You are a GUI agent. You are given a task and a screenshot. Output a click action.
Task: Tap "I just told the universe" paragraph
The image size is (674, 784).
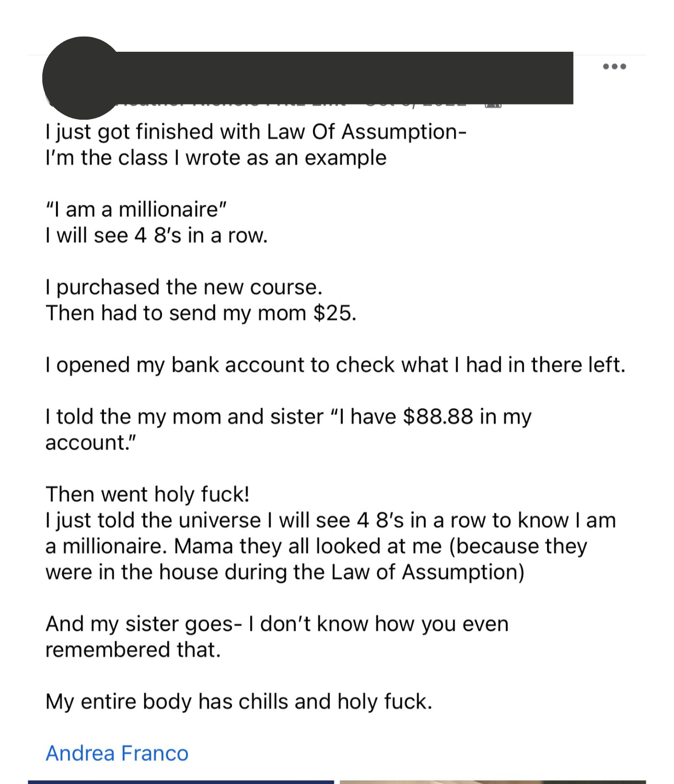[x=331, y=546]
